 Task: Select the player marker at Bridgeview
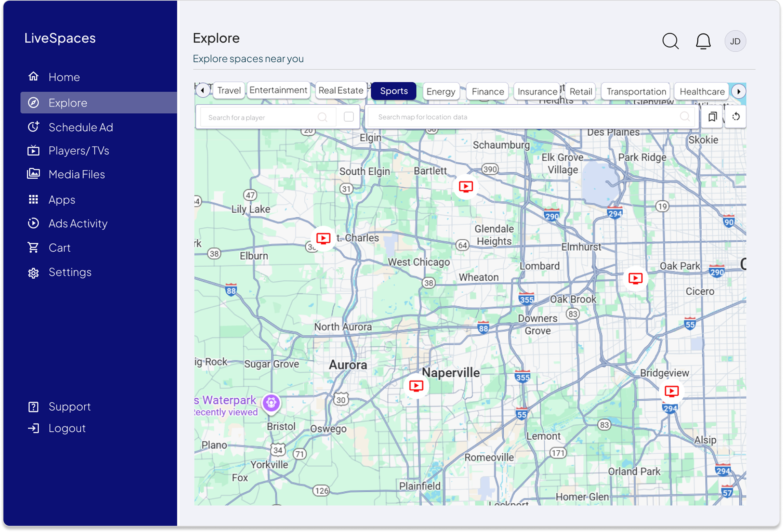pos(671,391)
